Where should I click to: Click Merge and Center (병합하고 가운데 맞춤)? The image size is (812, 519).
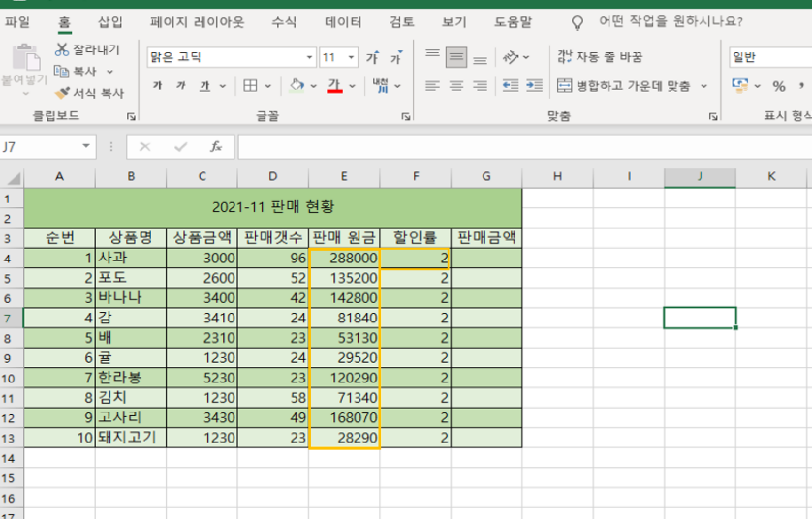click(x=623, y=86)
